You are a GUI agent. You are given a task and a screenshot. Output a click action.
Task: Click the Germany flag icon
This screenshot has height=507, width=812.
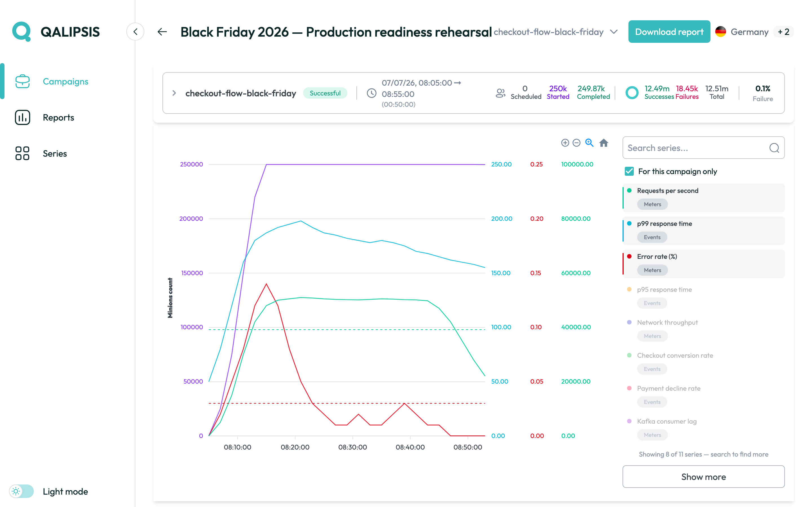pos(720,32)
